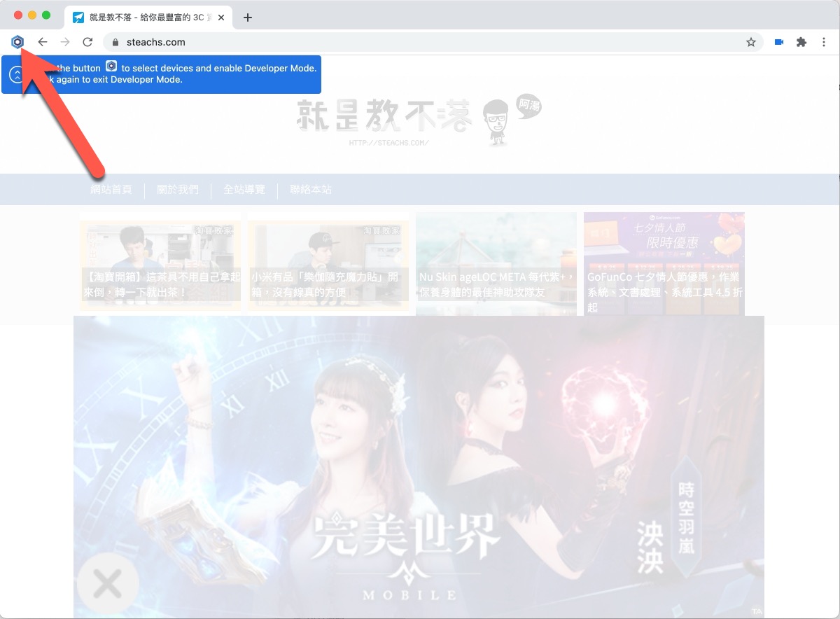Image resolution: width=840 pixels, height=619 pixels.
Task: Click the lock icon in the address bar
Action: [116, 42]
